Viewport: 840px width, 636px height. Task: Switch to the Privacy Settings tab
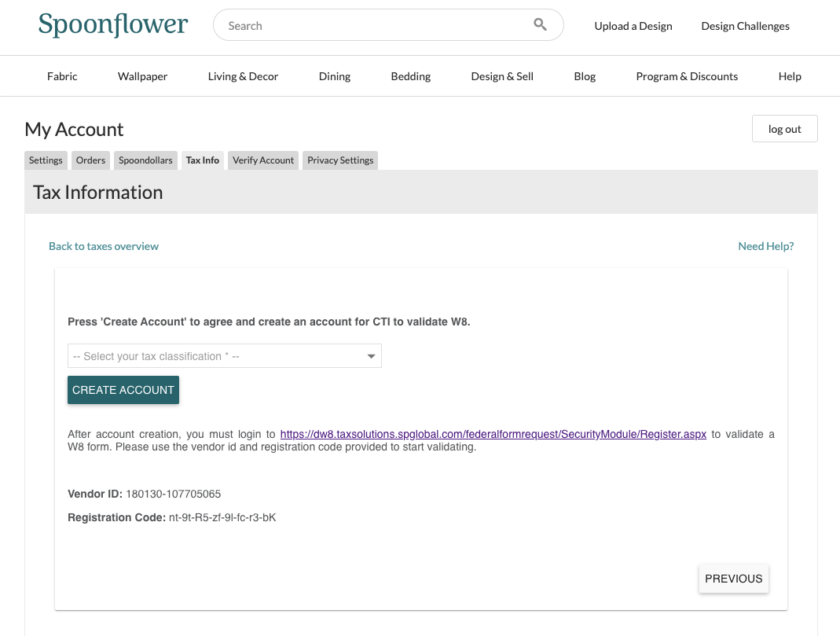point(340,160)
